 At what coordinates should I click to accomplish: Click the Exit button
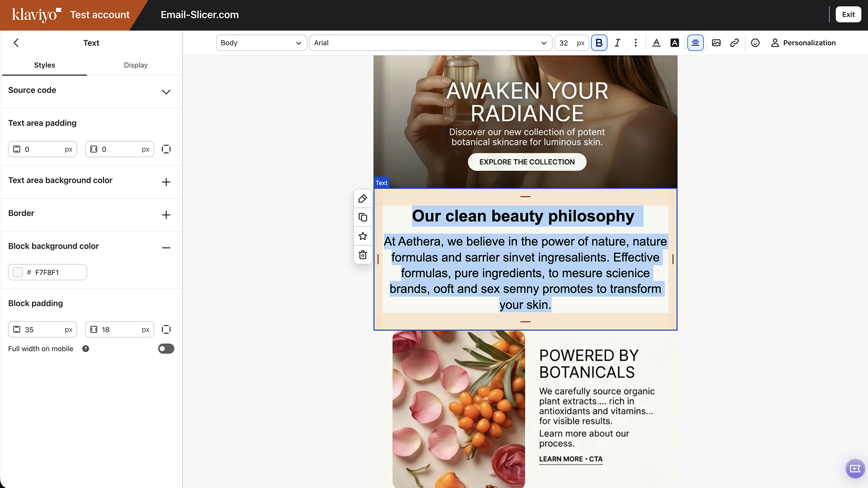pyautogui.click(x=848, y=14)
